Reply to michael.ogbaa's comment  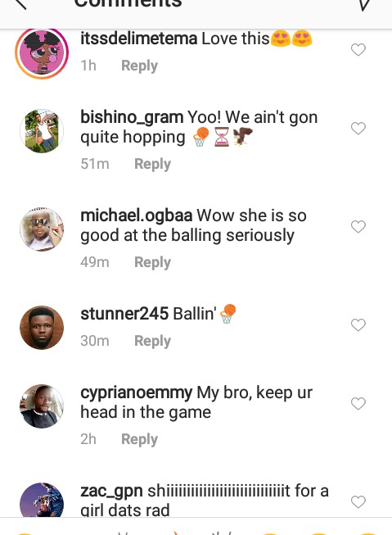[152, 262]
